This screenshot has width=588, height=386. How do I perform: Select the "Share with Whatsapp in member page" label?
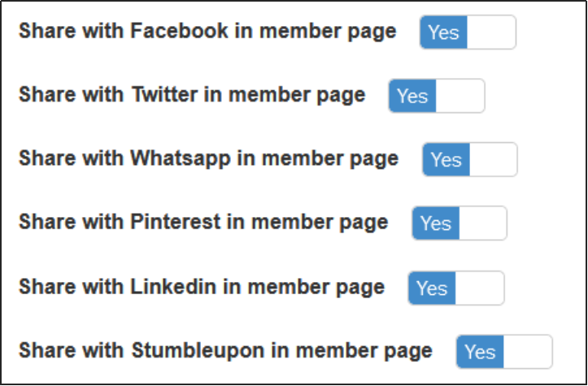point(208,158)
